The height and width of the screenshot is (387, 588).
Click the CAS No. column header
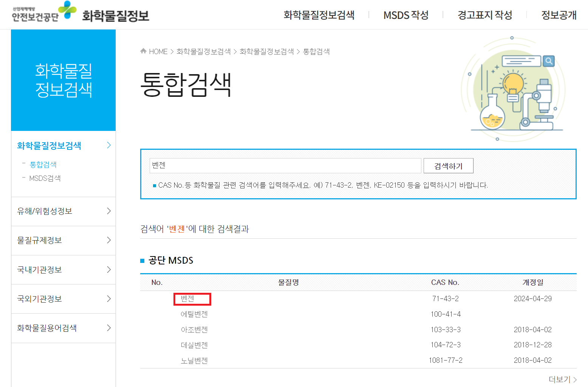click(445, 282)
